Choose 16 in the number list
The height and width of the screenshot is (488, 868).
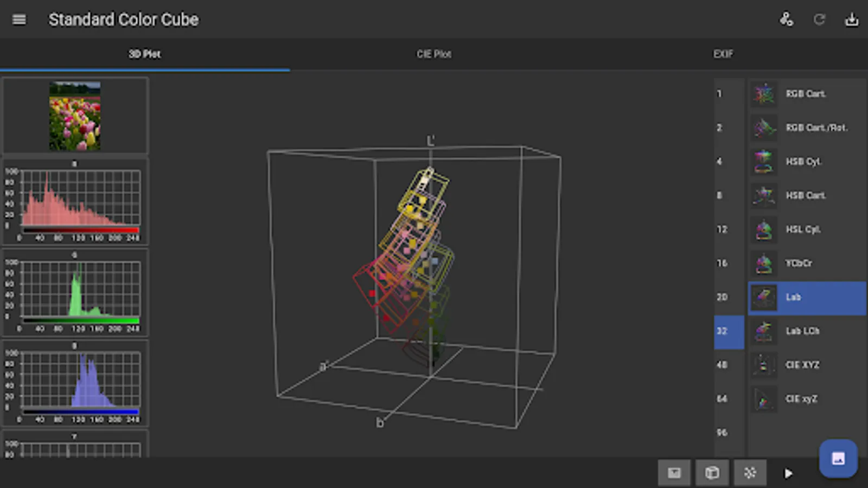729,264
